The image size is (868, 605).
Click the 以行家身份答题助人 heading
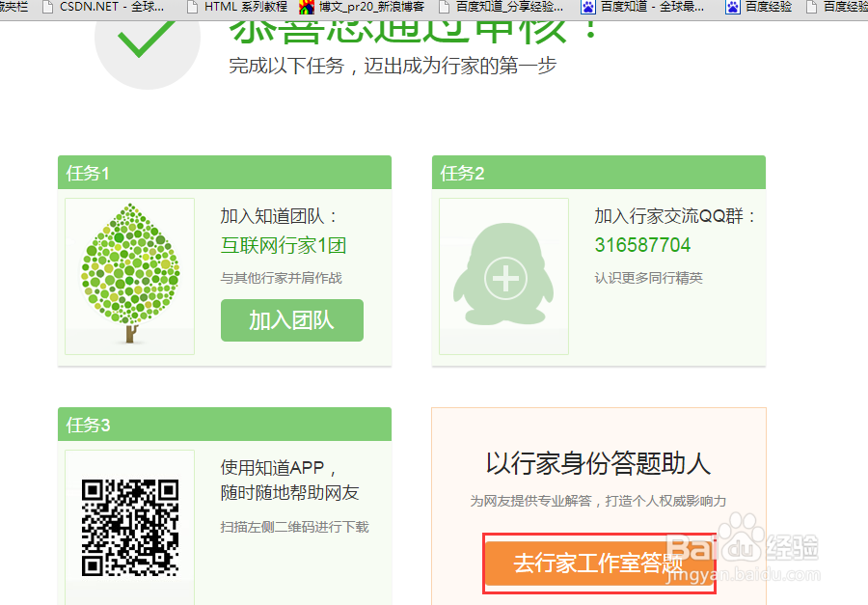[x=597, y=462]
